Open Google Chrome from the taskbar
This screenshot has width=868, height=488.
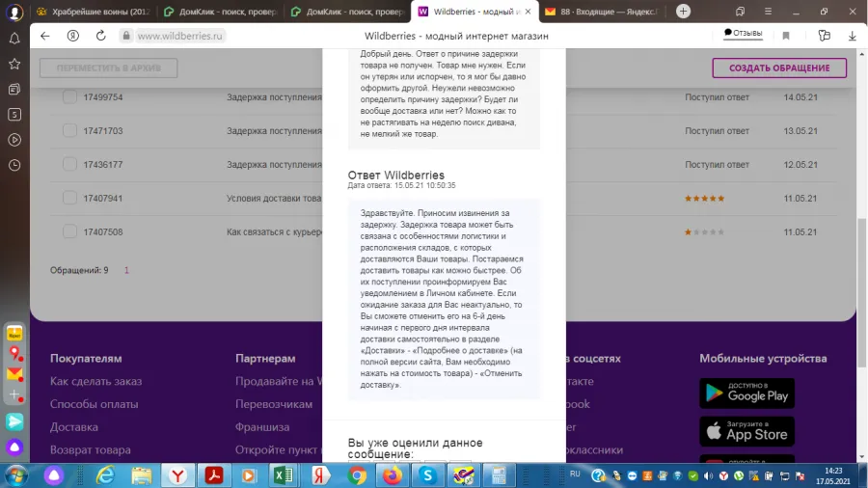[357, 475]
